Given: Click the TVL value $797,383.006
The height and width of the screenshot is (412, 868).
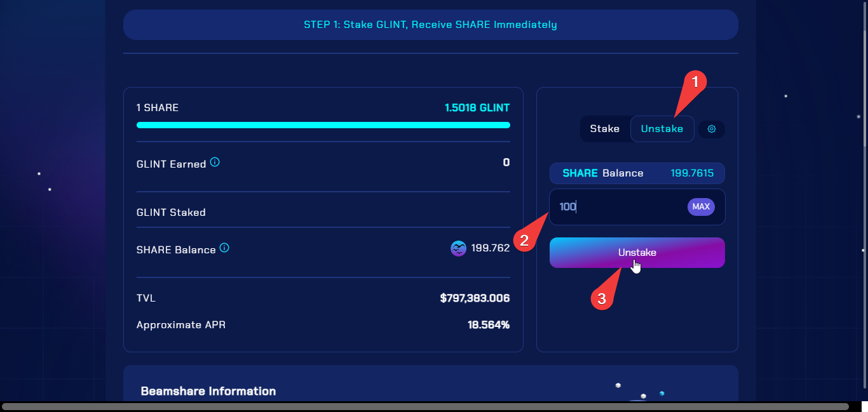Looking at the screenshot, I should (474, 298).
